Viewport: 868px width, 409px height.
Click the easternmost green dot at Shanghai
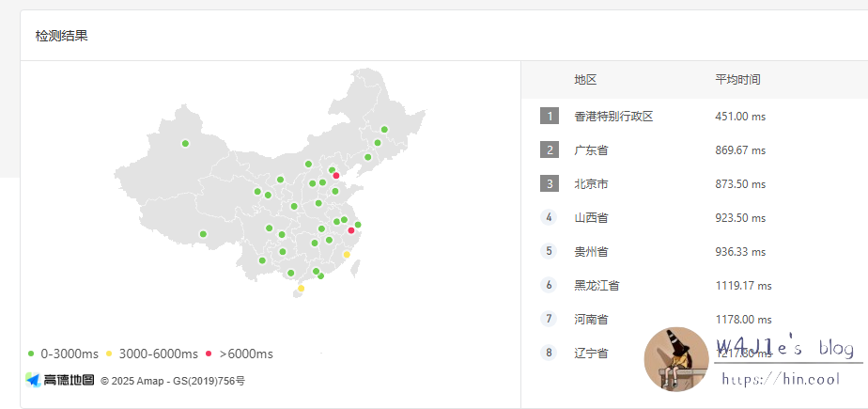(358, 225)
